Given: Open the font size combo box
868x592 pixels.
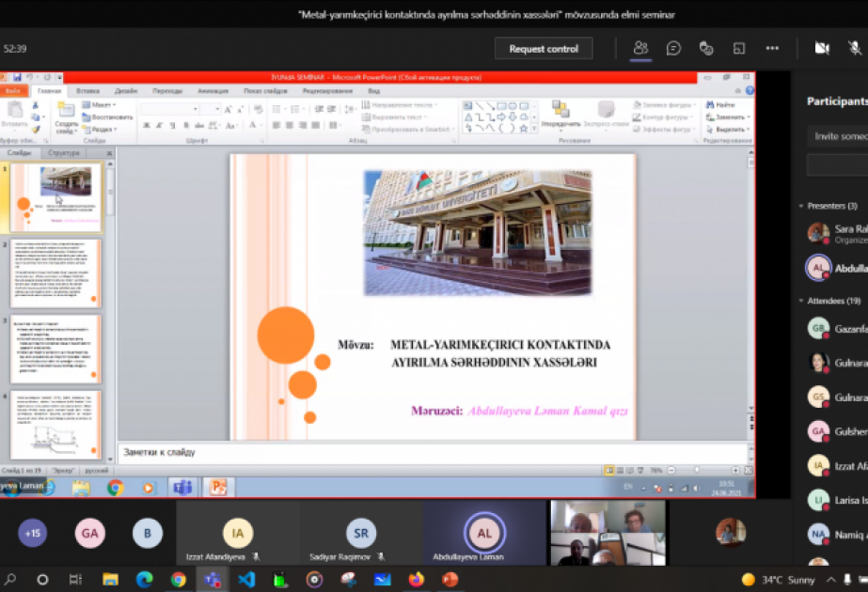Looking at the screenshot, I should [211, 109].
